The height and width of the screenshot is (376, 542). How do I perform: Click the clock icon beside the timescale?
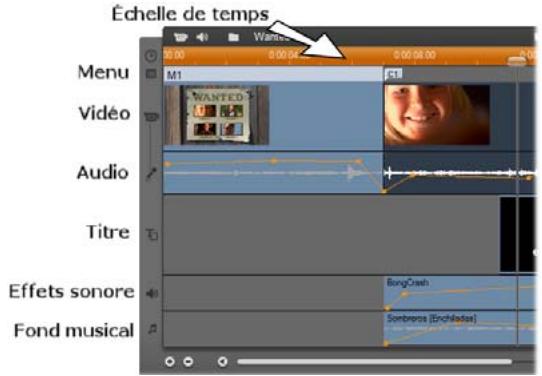(x=151, y=56)
